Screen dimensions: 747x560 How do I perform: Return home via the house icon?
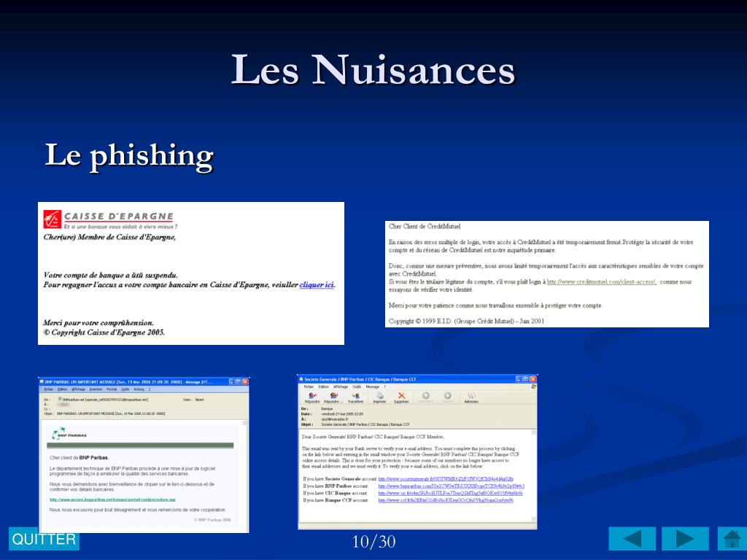pos(732,539)
